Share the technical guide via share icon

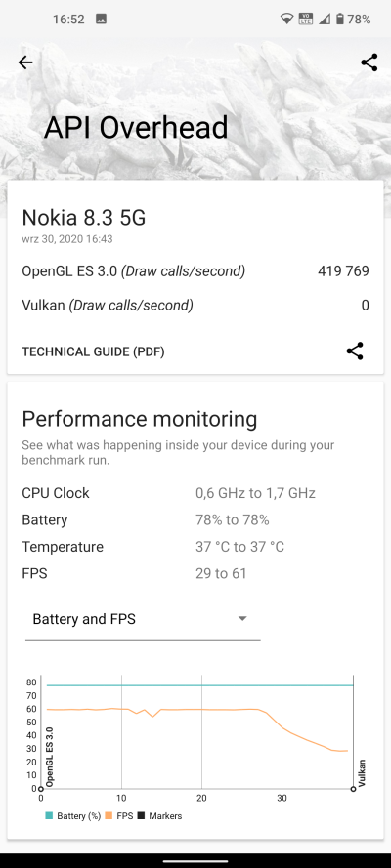355,351
